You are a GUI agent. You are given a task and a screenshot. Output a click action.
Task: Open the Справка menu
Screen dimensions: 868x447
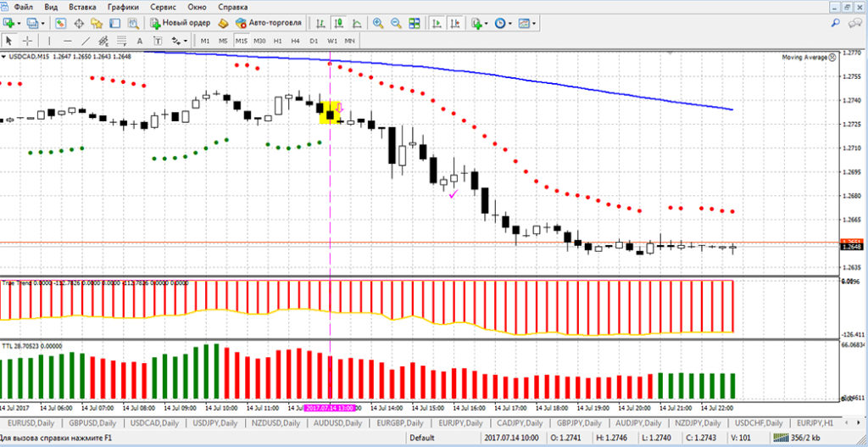coord(233,7)
